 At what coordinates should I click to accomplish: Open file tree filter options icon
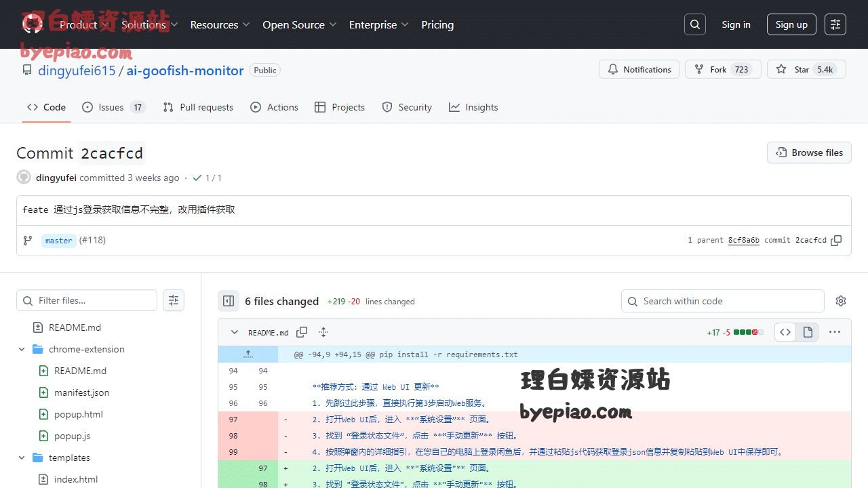[174, 300]
